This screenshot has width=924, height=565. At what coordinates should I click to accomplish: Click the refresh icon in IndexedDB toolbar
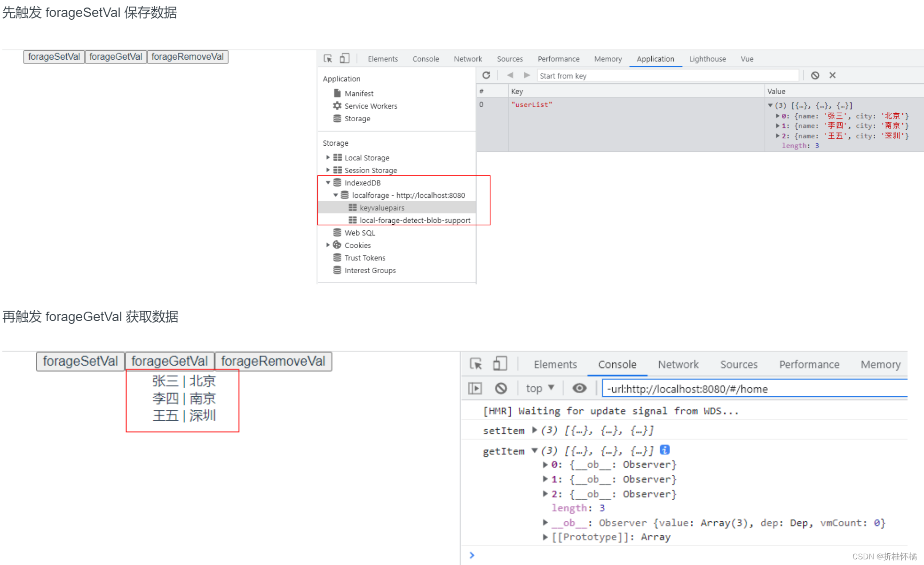coord(486,75)
